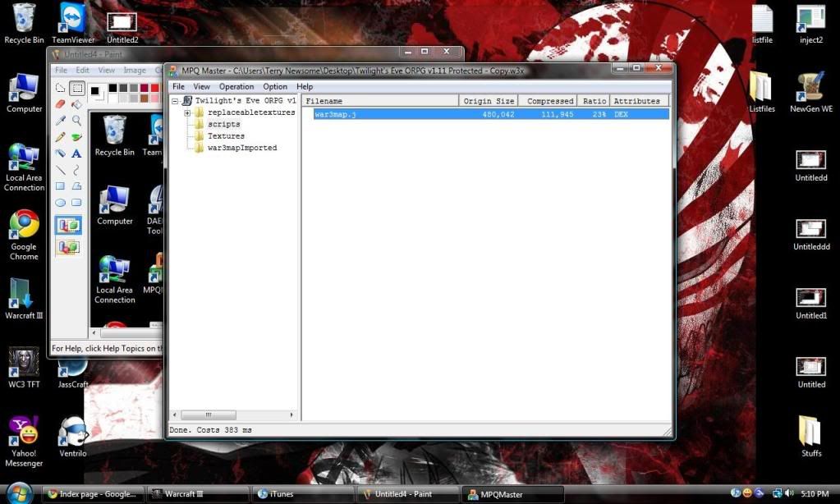Open the Warcraft III desktop shortcut
The image size is (840, 504).
click(24, 299)
